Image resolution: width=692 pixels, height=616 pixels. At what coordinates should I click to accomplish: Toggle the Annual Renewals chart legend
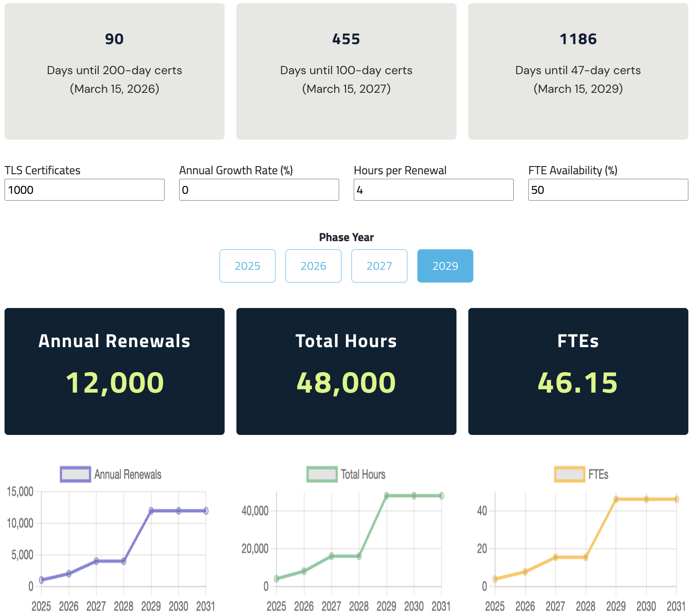[x=111, y=475]
